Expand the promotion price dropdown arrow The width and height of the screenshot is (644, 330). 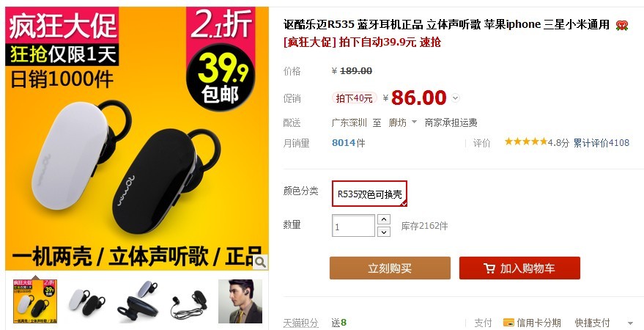point(455,98)
